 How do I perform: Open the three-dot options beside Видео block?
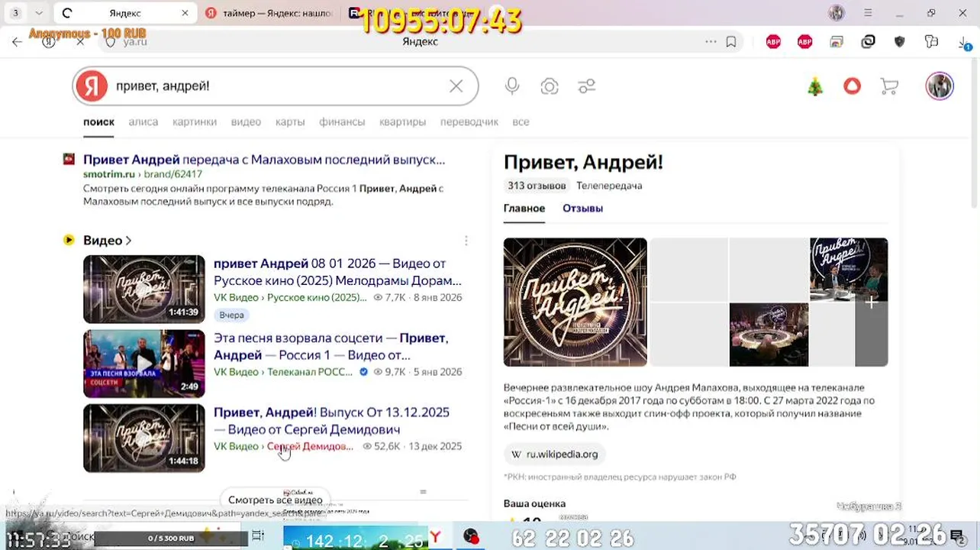(466, 241)
